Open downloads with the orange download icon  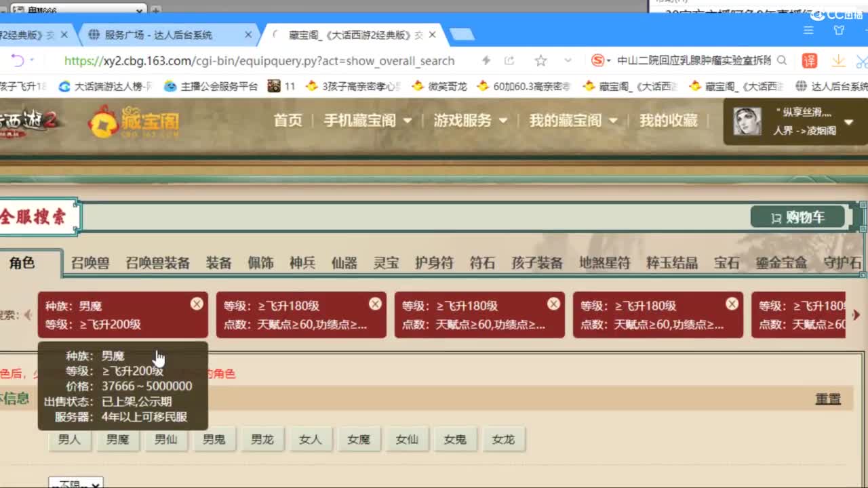[x=838, y=60]
